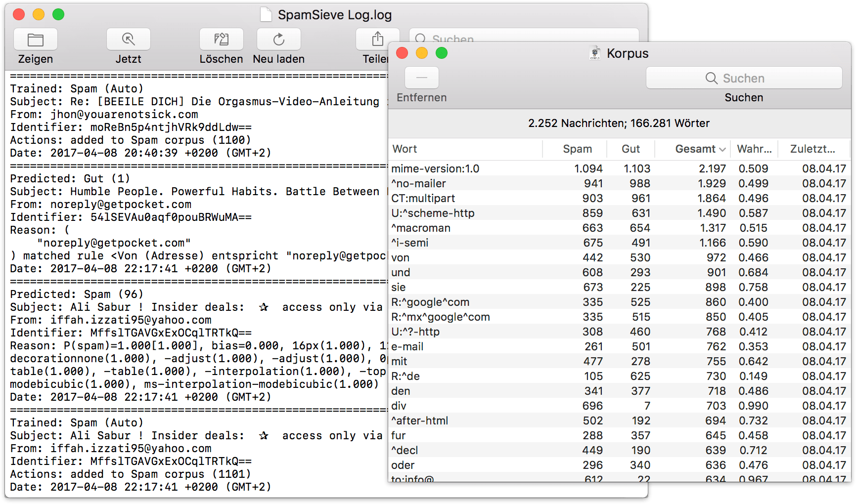Select the 'div' row
Screen dimensions: 856x504
tap(619, 406)
